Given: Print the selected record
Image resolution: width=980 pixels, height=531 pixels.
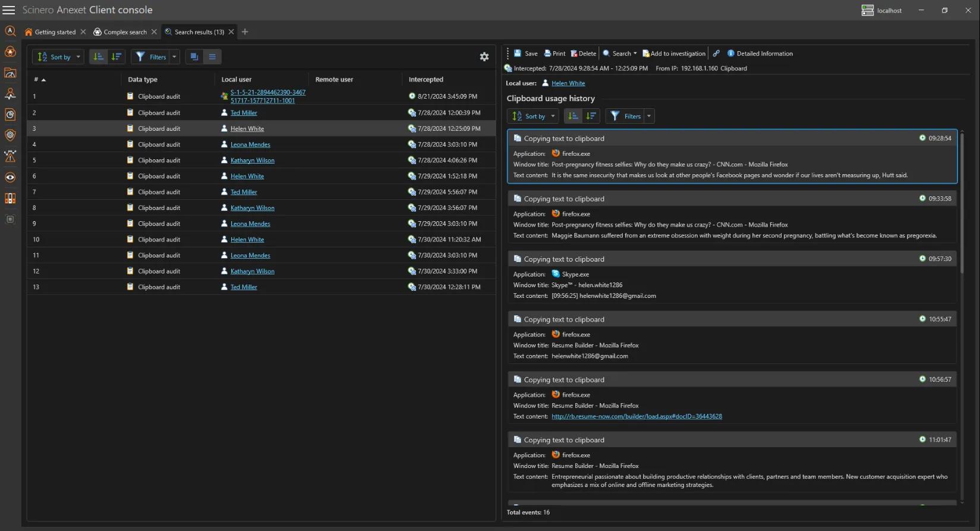Looking at the screenshot, I should (555, 54).
